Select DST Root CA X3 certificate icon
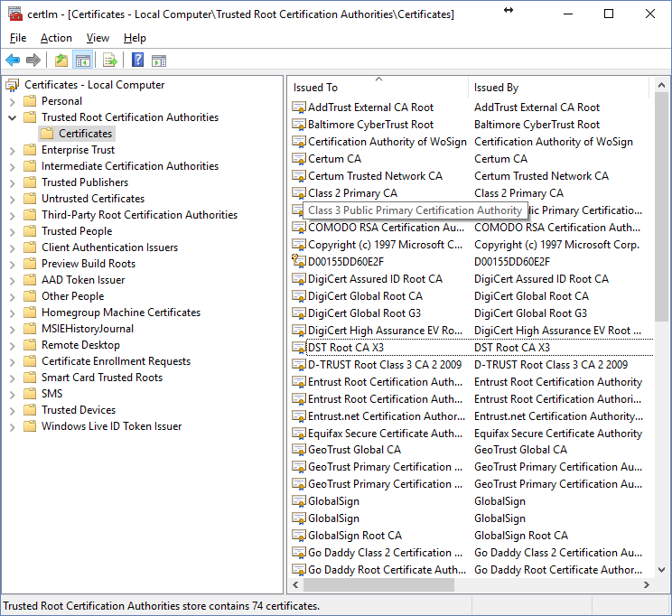This screenshot has width=672, height=616. (x=299, y=348)
